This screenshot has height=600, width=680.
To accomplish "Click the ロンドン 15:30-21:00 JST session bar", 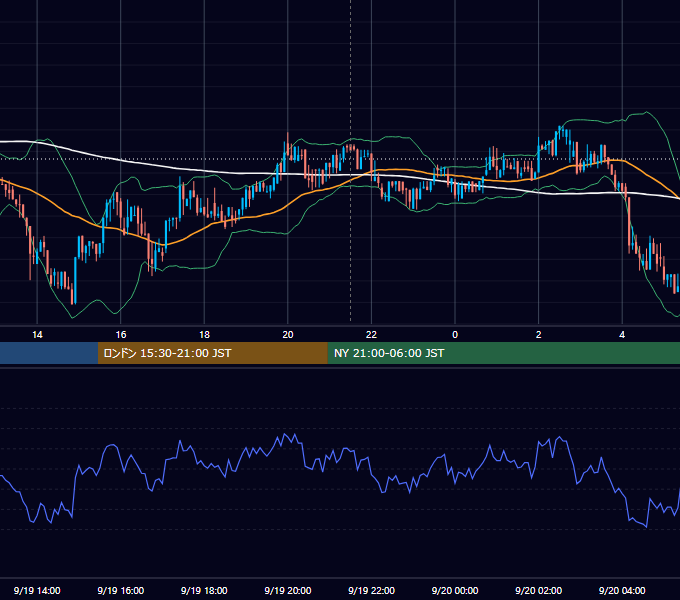I will pyautogui.click(x=212, y=353).
